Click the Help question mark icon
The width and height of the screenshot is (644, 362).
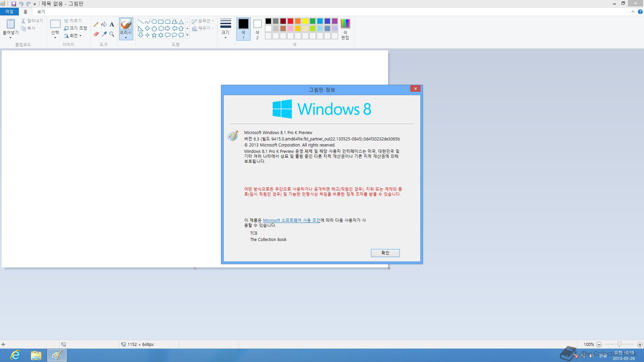coord(640,12)
